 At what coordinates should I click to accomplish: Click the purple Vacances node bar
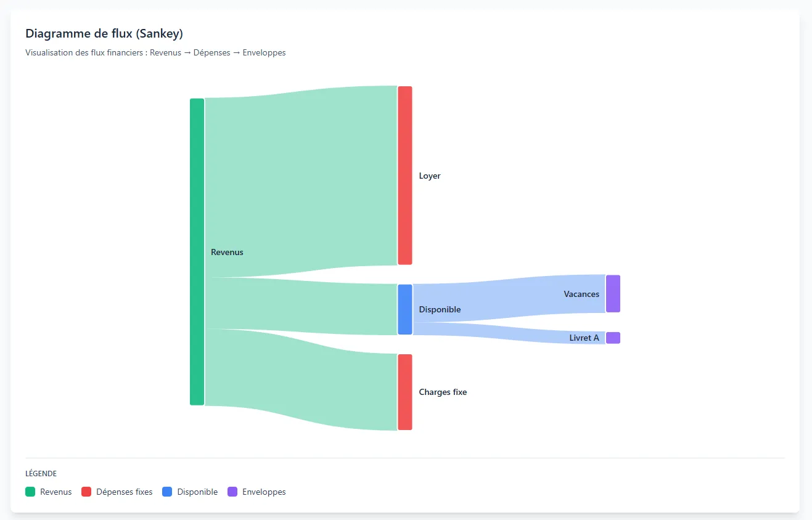point(612,294)
